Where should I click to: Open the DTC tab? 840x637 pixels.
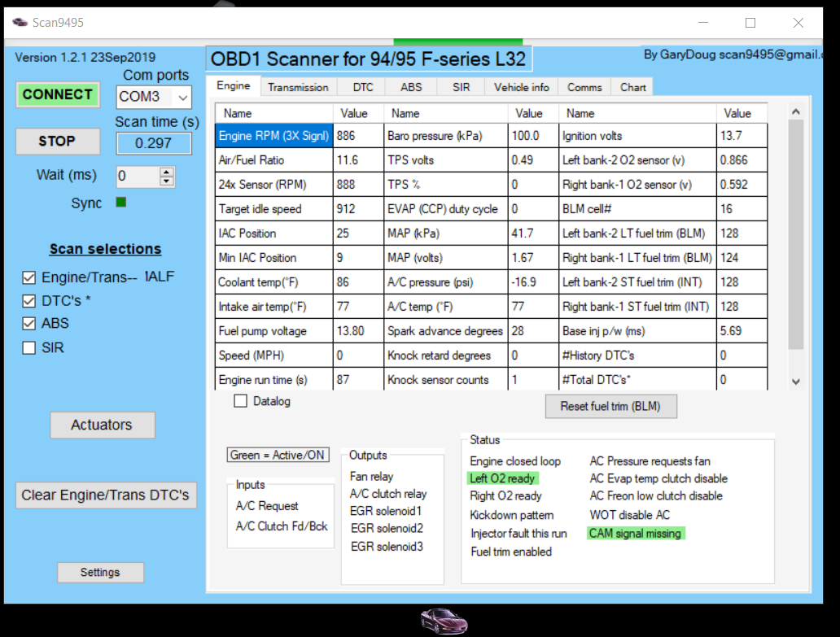pyautogui.click(x=363, y=87)
